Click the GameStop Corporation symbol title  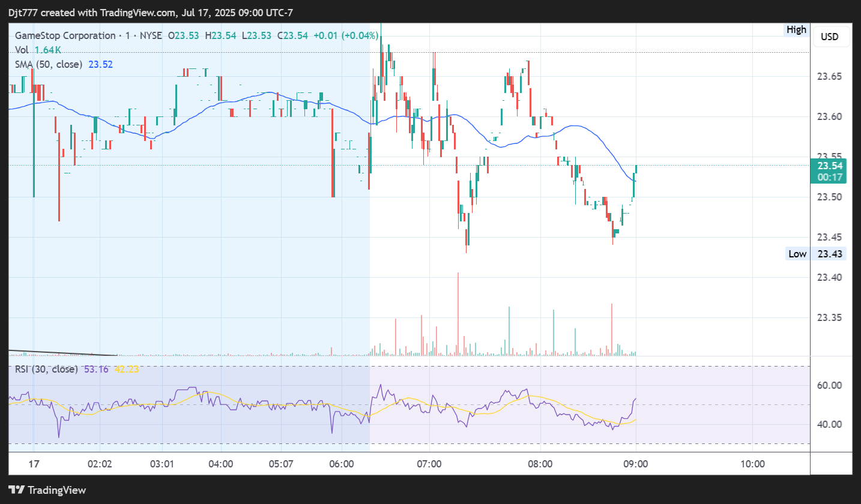pos(65,36)
